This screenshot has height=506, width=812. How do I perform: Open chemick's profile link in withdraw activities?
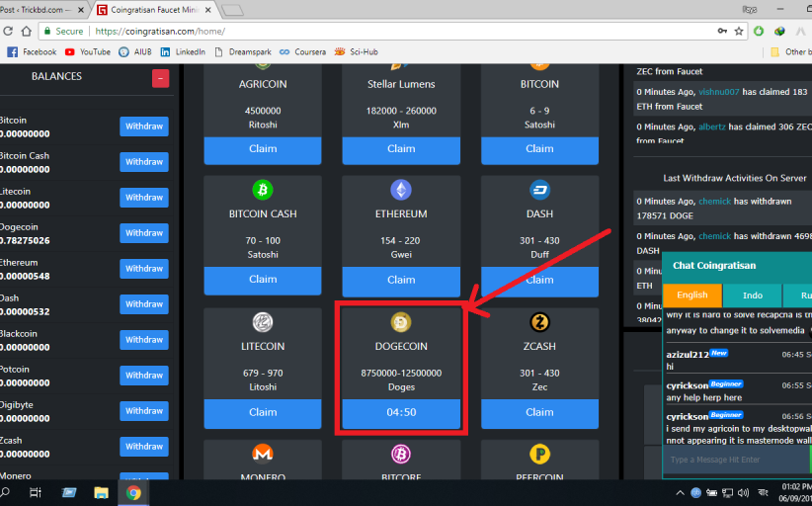click(x=715, y=201)
